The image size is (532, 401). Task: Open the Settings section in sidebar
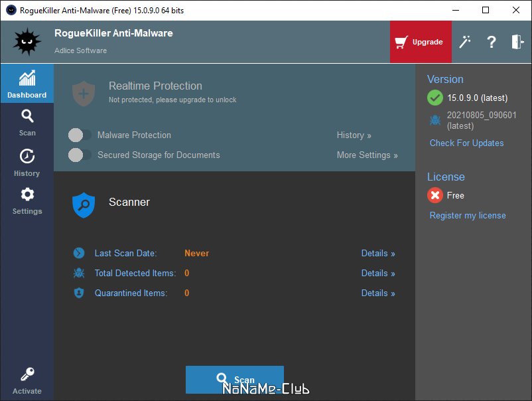click(x=27, y=200)
